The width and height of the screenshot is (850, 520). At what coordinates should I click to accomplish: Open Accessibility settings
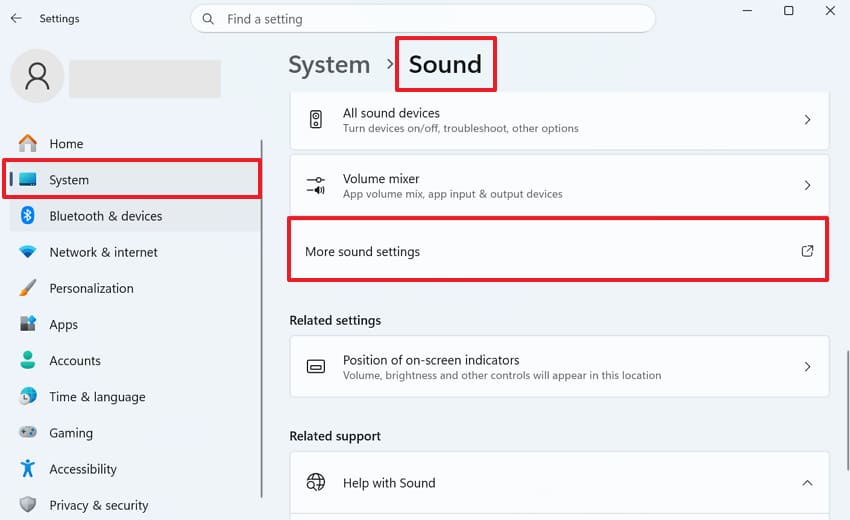pos(134,469)
